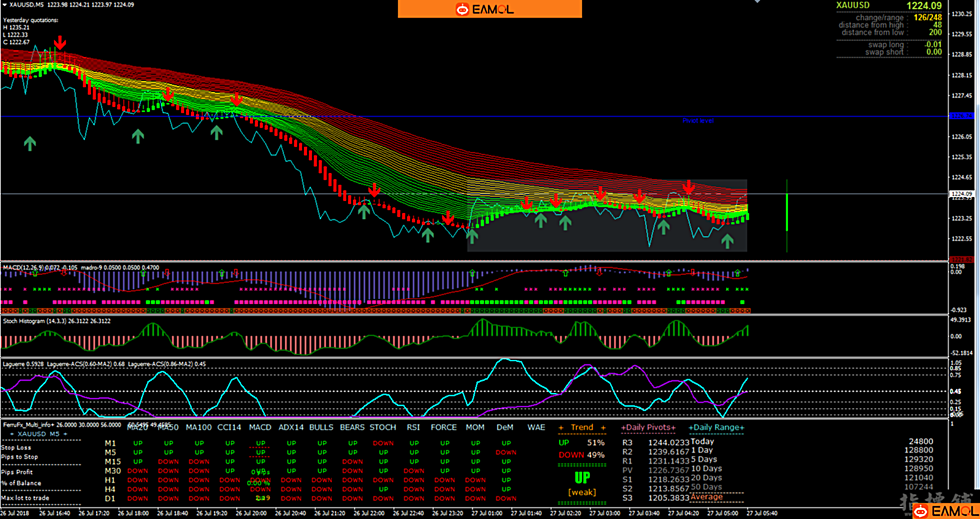Image resolution: width=980 pixels, height=519 pixels.
Task: Select the blue Pivot level horizontal line label
Action: coord(698,121)
